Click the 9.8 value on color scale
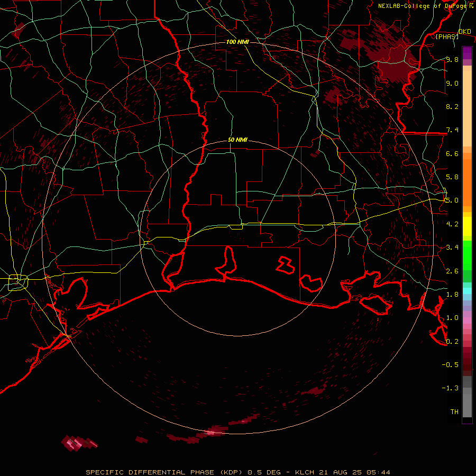The image size is (476, 476). [452, 60]
